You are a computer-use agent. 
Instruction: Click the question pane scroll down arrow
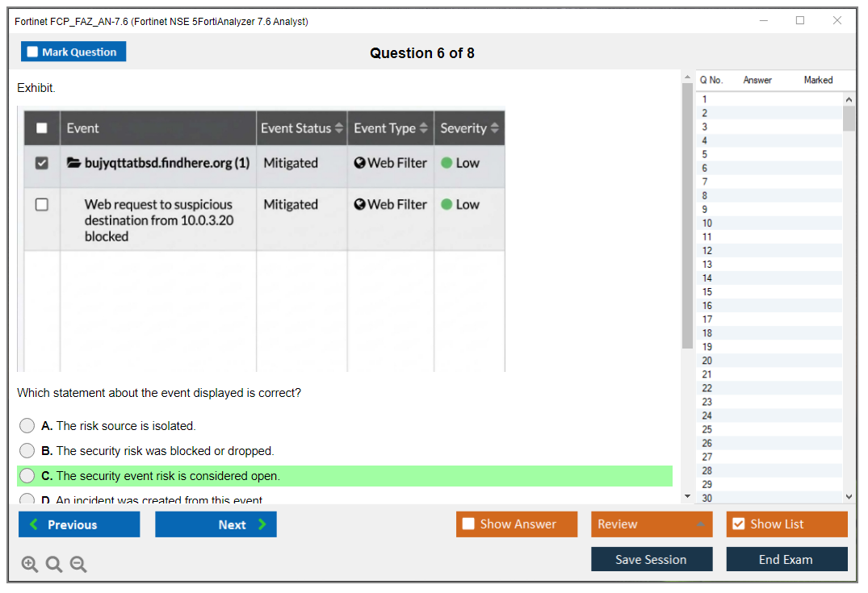(x=687, y=496)
